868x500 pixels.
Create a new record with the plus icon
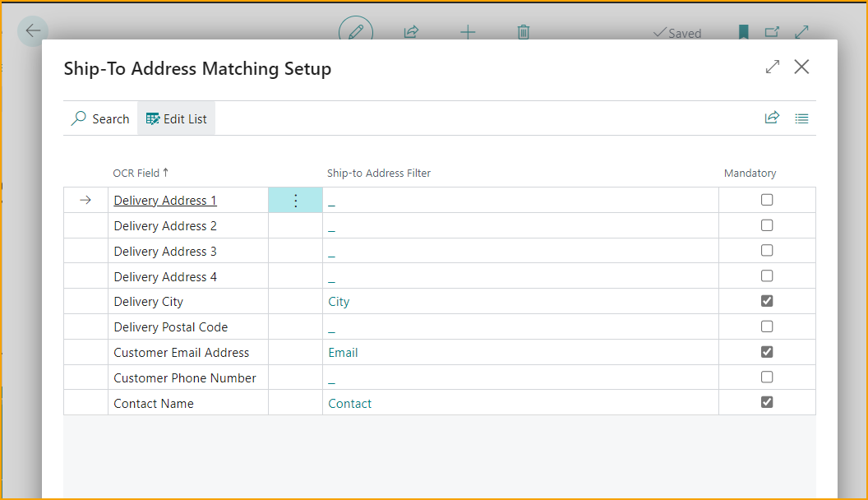click(x=467, y=32)
